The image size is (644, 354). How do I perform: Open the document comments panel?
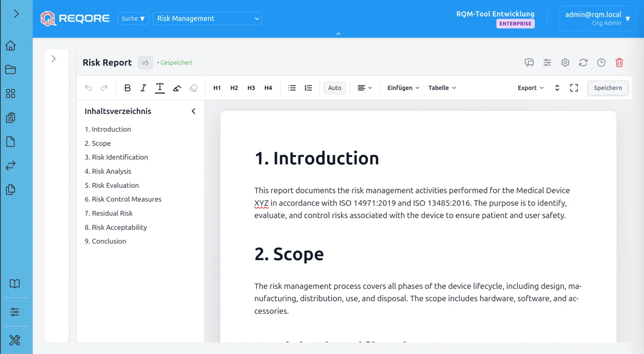pos(529,63)
